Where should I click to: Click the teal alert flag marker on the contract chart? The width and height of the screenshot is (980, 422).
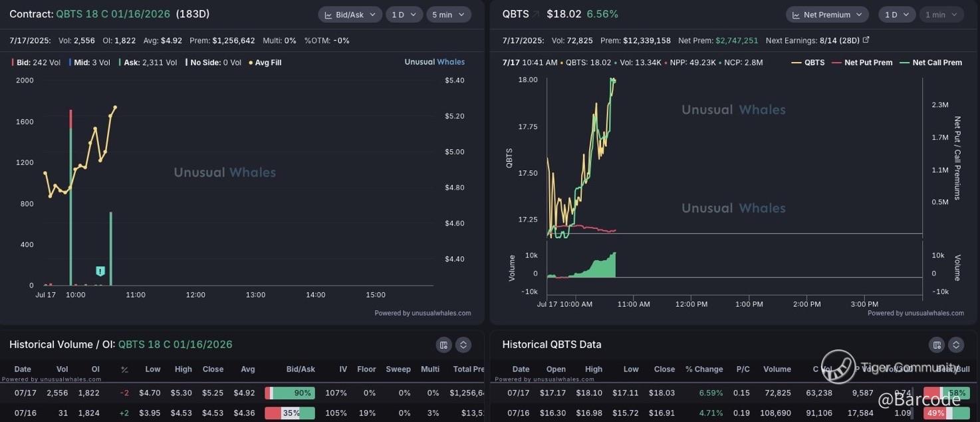(100, 271)
